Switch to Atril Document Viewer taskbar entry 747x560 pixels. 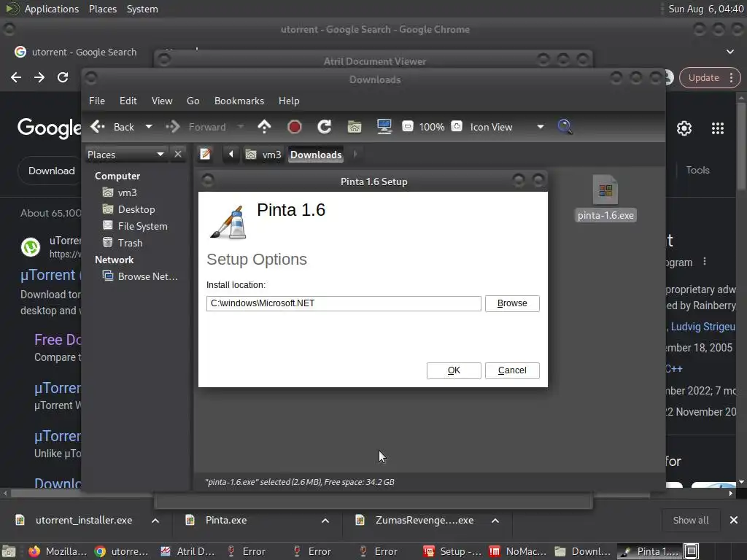[x=188, y=551]
